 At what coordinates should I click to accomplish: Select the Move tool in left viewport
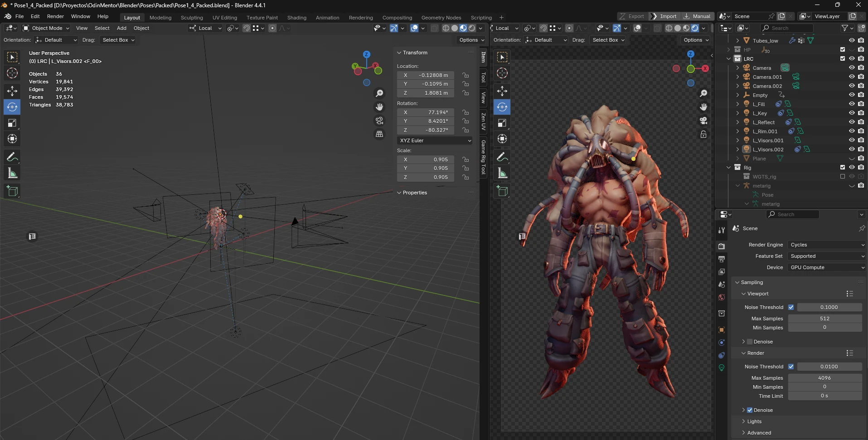coord(12,91)
